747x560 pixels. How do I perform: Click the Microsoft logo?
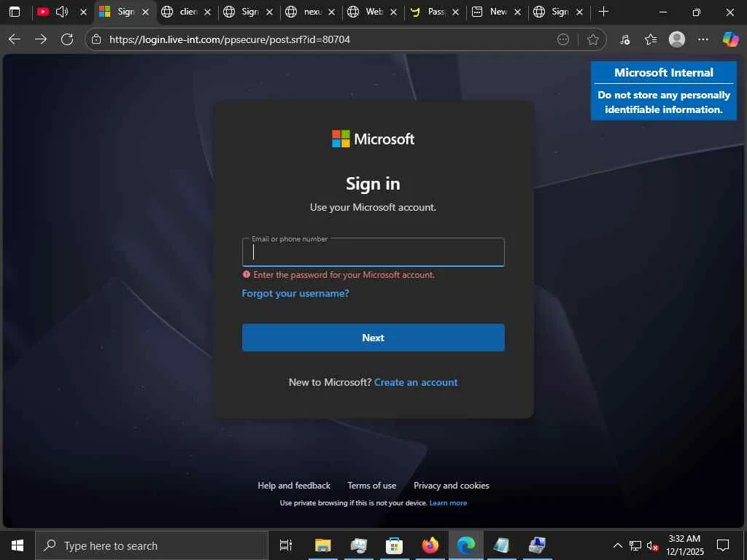coord(373,139)
